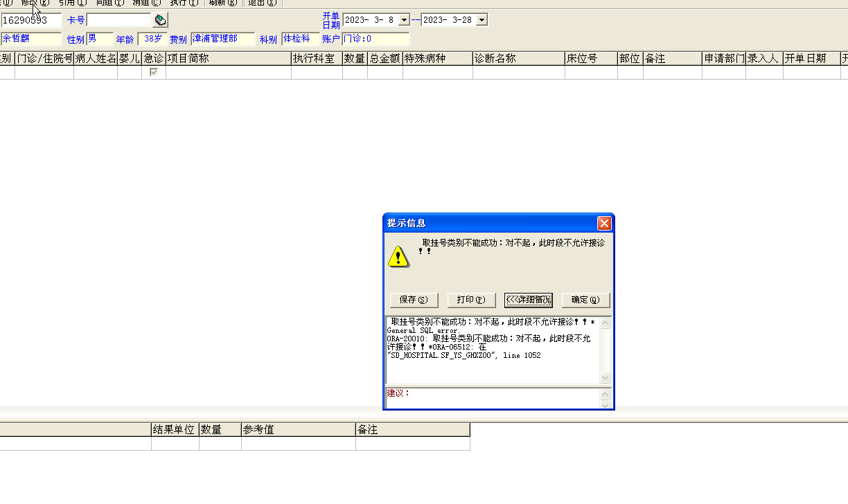Click the 诊断名称 column header

pyautogui.click(x=519, y=59)
